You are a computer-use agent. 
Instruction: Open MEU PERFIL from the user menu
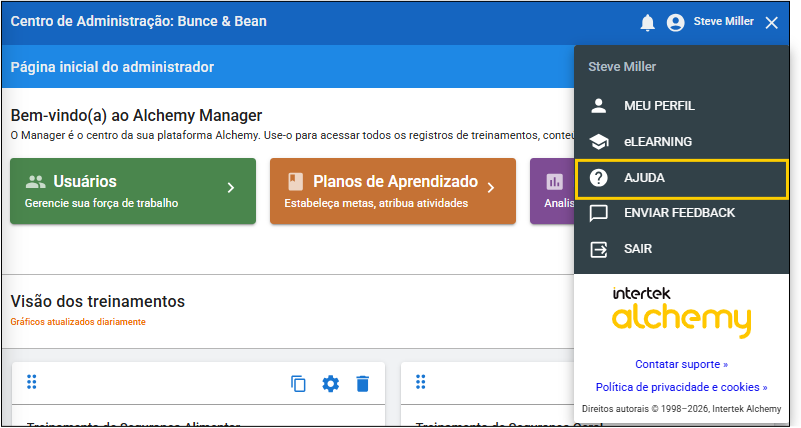coord(659,106)
